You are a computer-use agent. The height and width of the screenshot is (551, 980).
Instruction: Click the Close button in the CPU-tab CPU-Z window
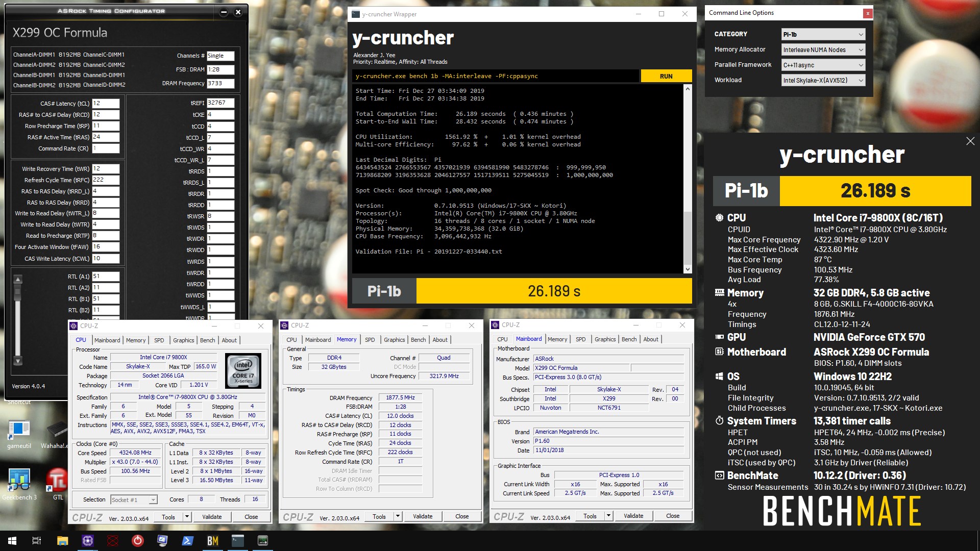(251, 517)
